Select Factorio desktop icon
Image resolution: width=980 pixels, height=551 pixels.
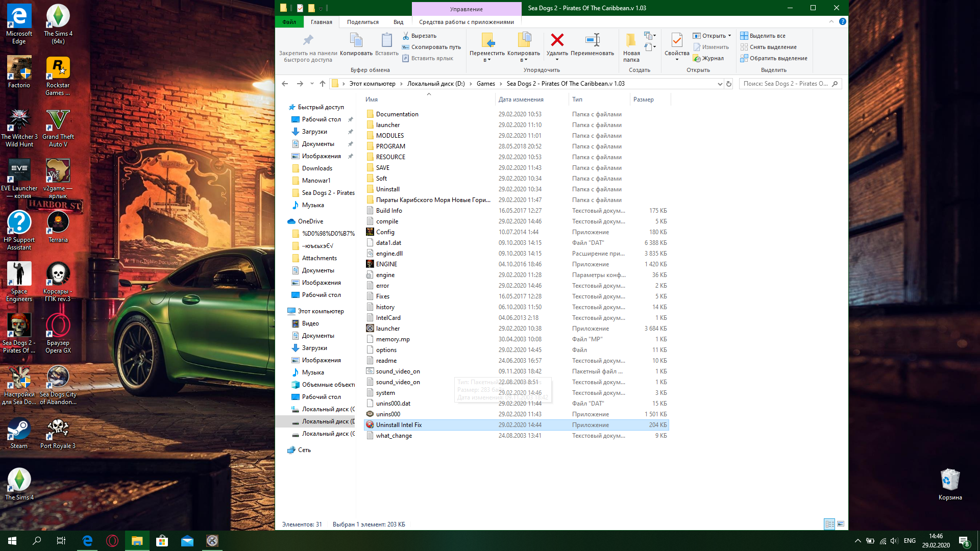click(19, 72)
